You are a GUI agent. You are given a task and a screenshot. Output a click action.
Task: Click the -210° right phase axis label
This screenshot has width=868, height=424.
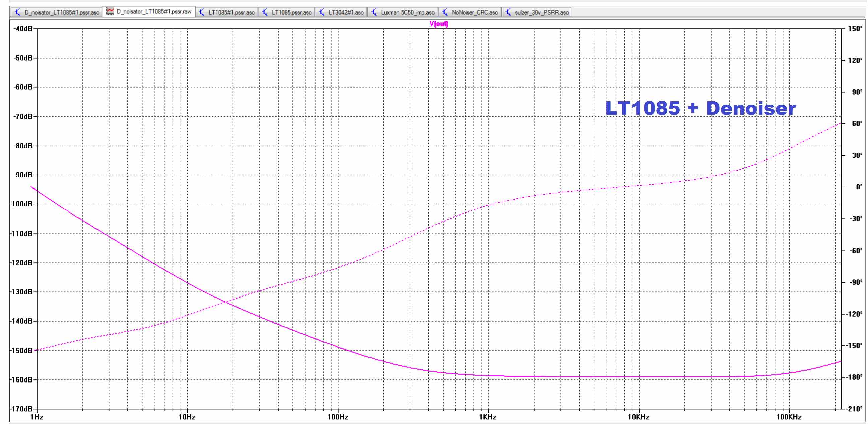click(x=855, y=409)
